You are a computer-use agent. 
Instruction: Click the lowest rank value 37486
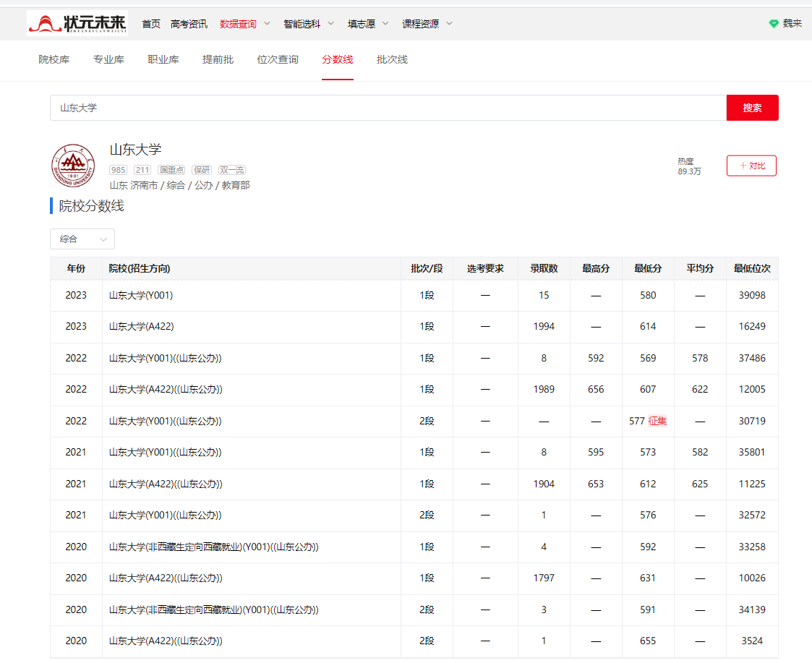click(x=752, y=358)
